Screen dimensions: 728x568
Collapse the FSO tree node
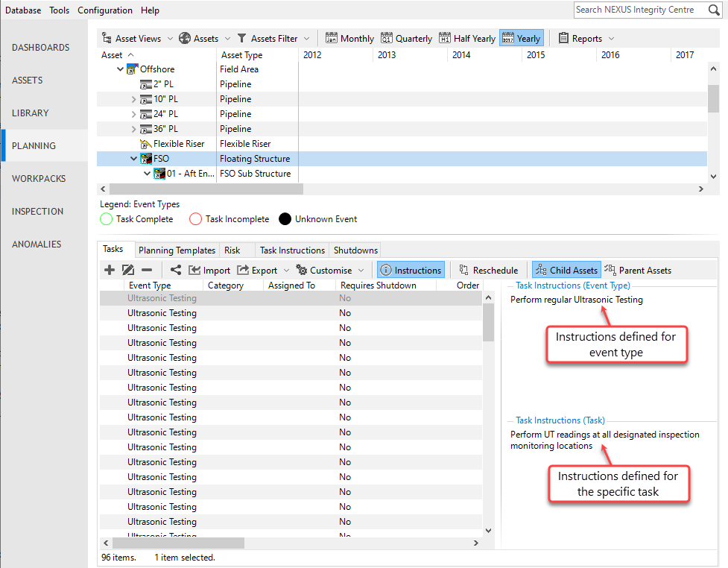click(x=133, y=158)
